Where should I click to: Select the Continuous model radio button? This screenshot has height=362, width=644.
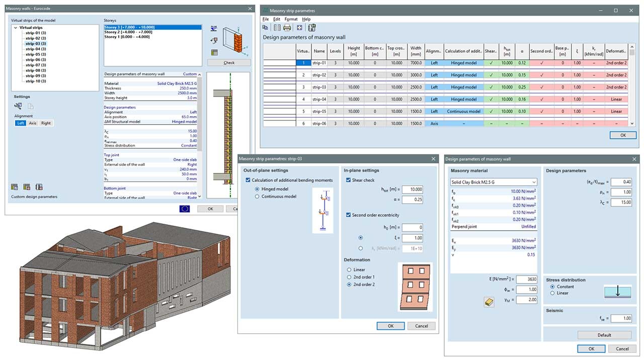258,197
